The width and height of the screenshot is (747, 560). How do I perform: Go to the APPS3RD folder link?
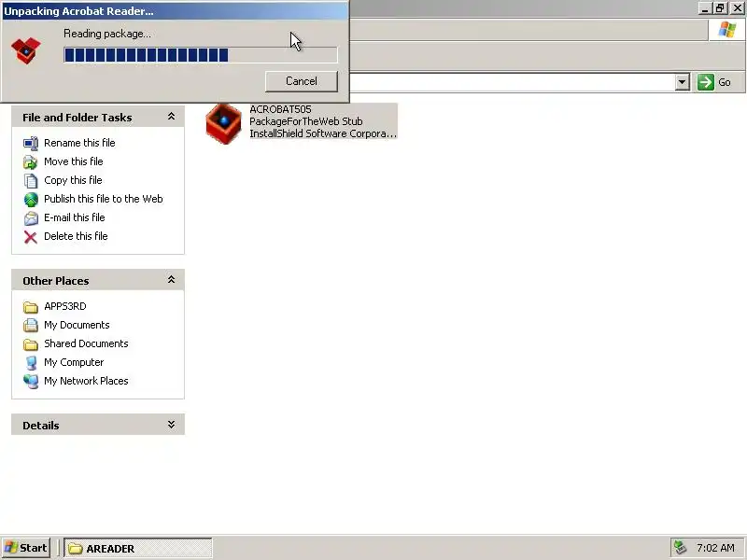[x=65, y=306]
